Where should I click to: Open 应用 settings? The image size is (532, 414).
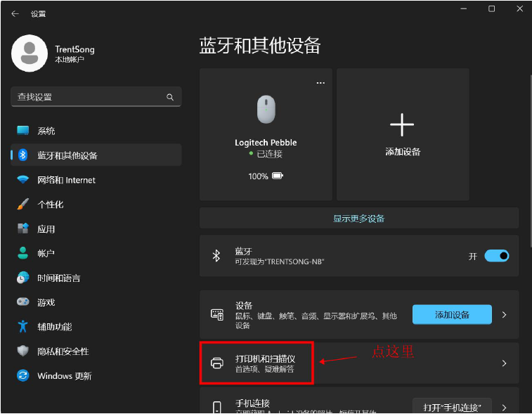coord(96,229)
